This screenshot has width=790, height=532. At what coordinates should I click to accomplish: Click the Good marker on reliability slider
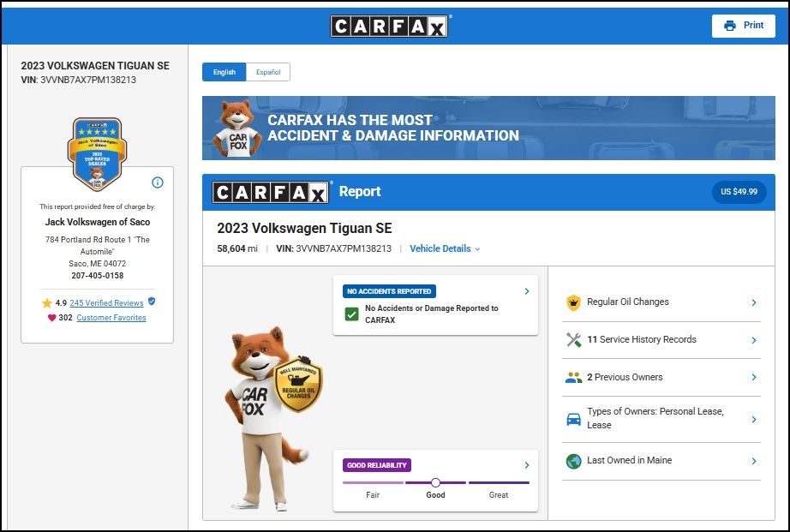click(x=435, y=482)
